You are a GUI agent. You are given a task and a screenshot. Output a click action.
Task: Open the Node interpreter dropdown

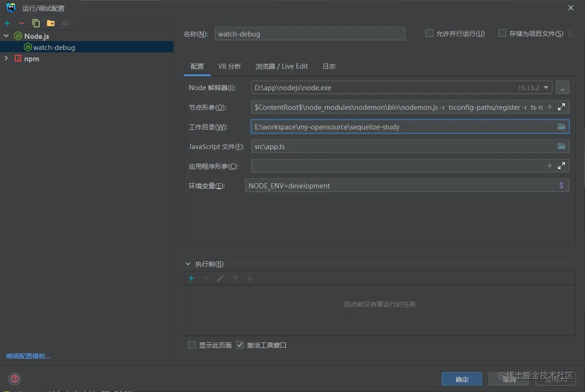point(546,87)
